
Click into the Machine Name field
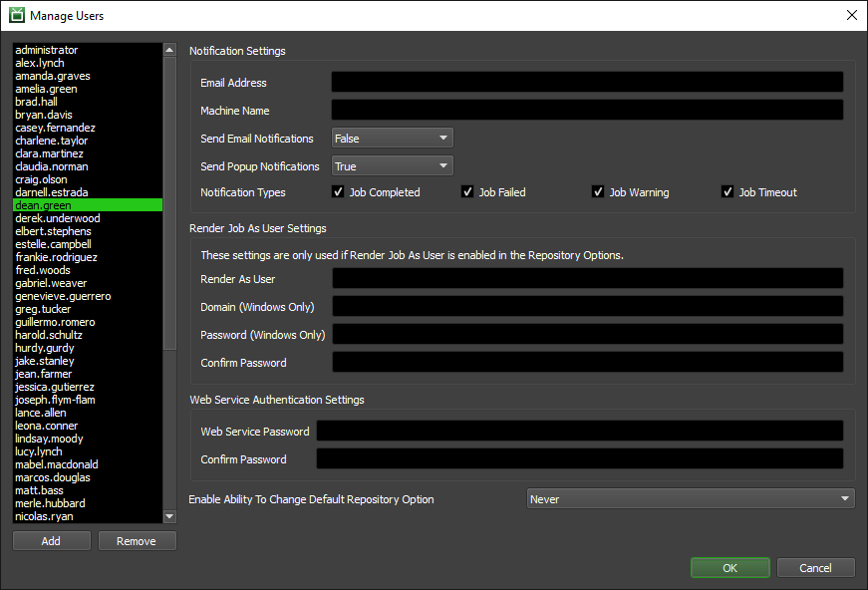587,110
